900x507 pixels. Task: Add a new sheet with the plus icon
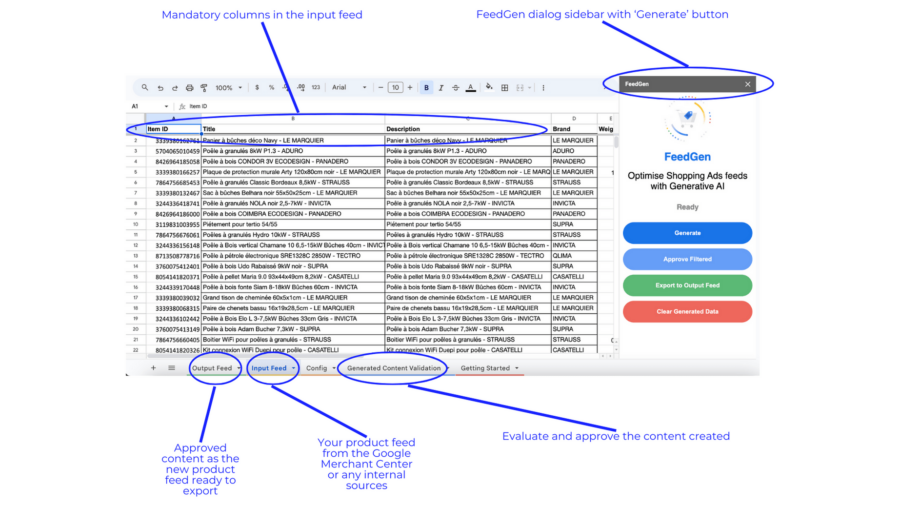153,368
